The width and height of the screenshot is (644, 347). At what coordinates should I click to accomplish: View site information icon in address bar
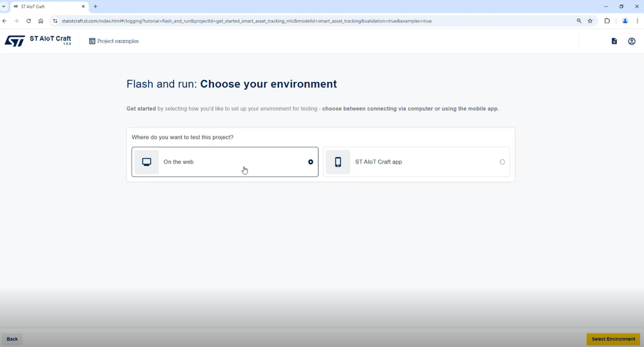55,21
